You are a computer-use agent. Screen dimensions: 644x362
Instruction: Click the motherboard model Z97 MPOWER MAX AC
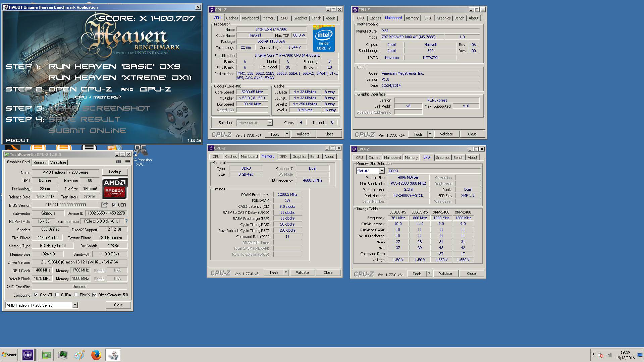(x=412, y=37)
